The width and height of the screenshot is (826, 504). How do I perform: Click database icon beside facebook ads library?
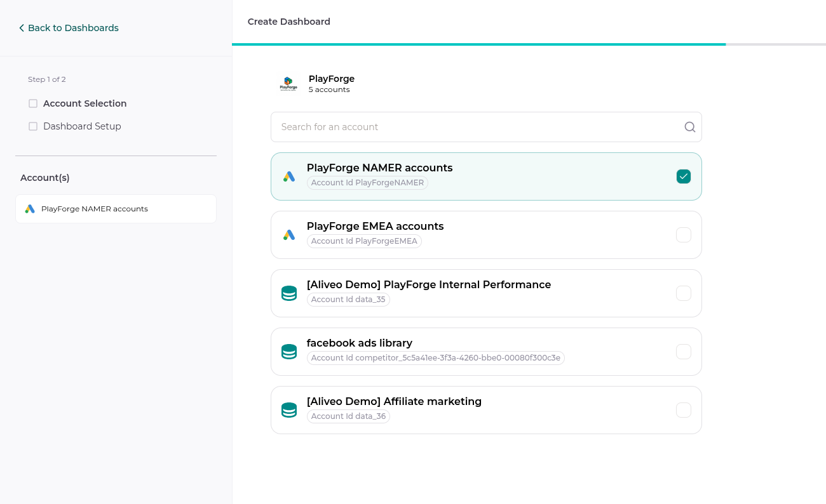pos(289,352)
